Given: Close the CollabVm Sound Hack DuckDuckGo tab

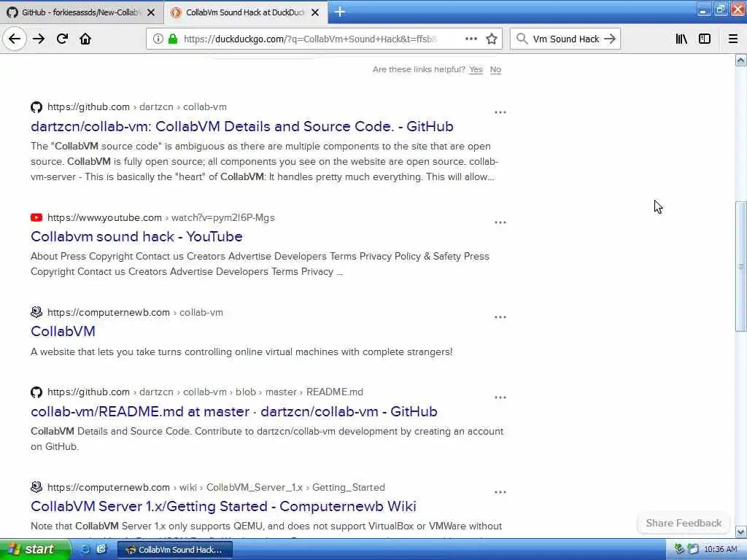Looking at the screenshot, I should [315, 12].
